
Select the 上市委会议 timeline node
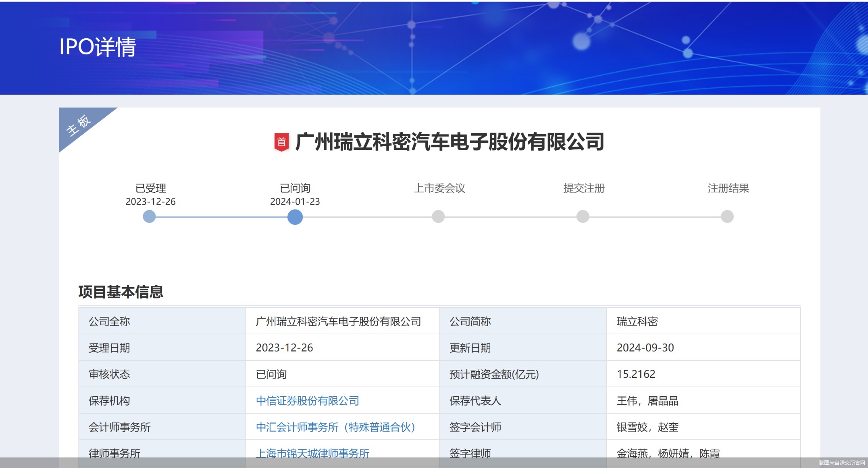click(438, 217)
